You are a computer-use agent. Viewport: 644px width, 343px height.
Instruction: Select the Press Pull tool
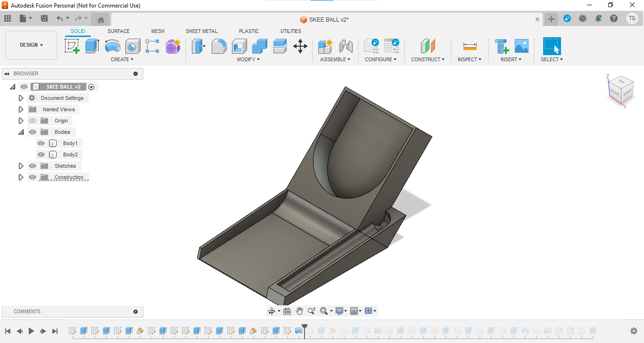pyautogui.click(x=198, y=46)
